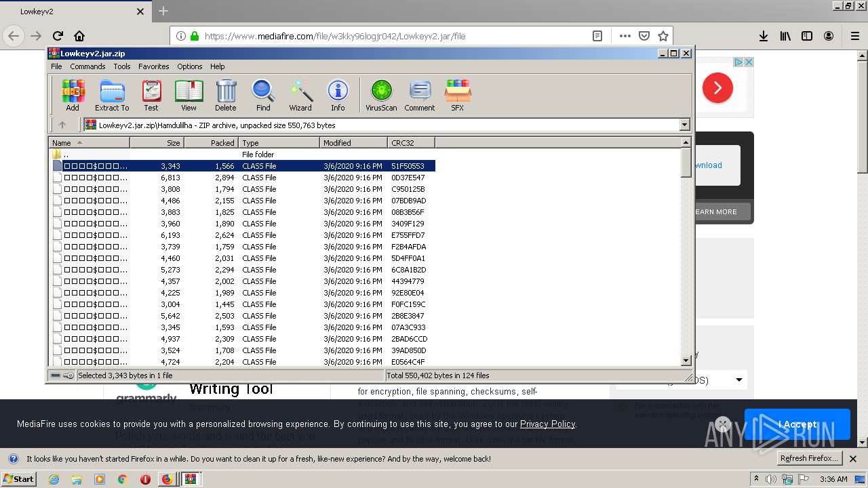
Task: Open the Firefox library icon
Action: pos(785,36)
